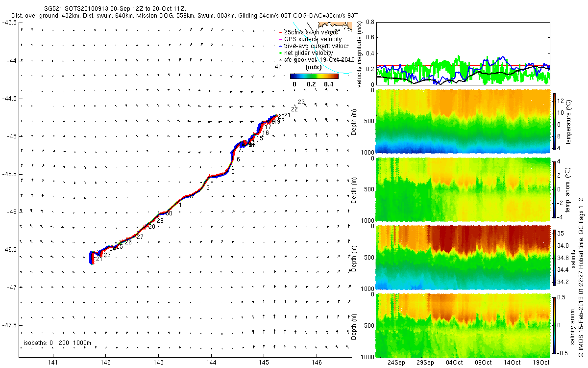Click the coastline inset map thumbnail

[335, 26]
